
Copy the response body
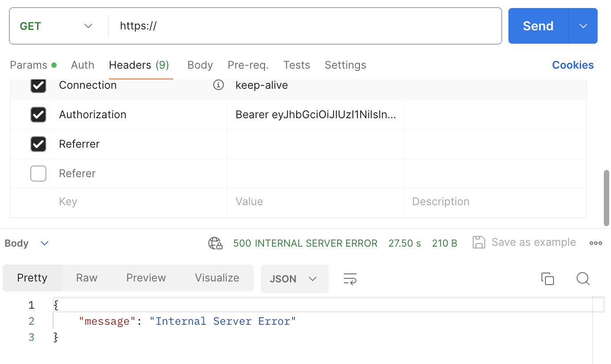point(548,278)
